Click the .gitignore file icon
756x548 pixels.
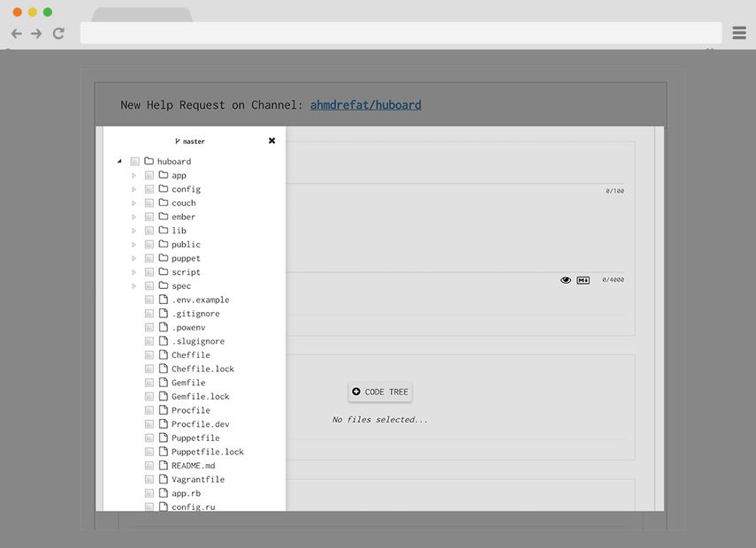click(x=164, y=313)
